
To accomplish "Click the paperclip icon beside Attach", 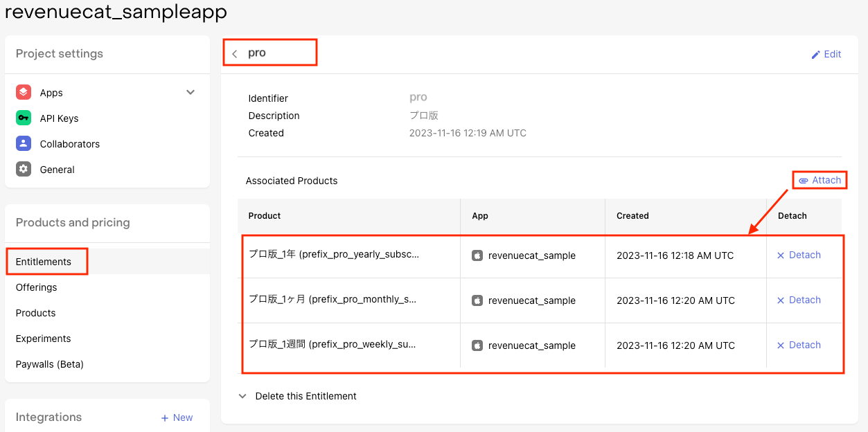I will (x=804, y=181).
